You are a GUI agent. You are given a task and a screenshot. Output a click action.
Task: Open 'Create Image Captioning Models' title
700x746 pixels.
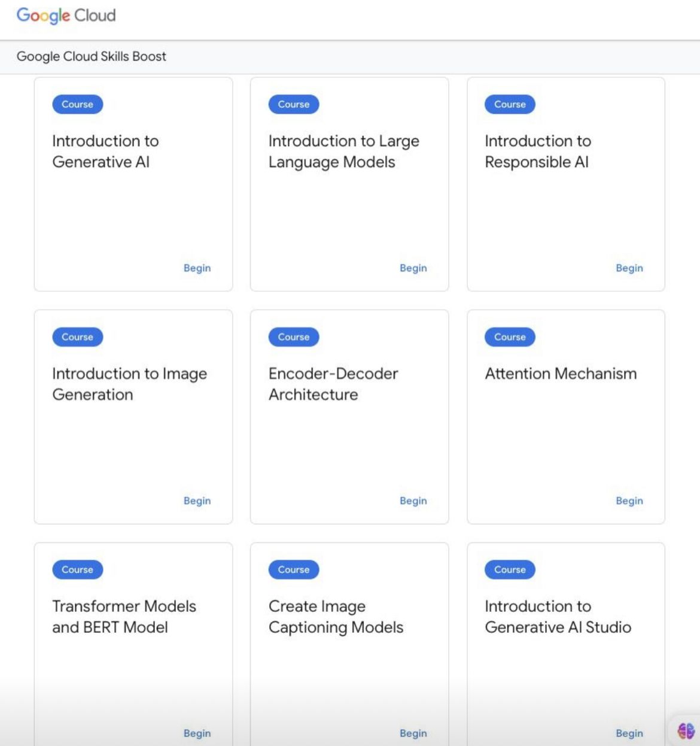coord(336,617)
